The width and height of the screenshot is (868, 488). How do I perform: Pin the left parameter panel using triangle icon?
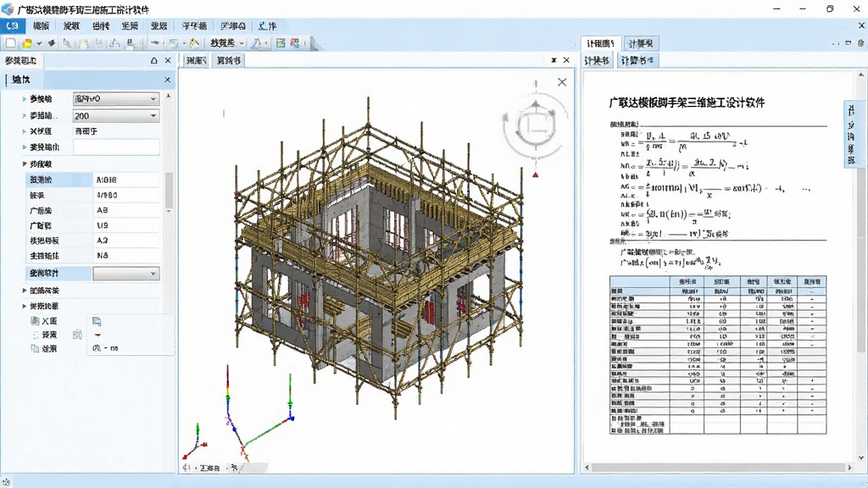(x=154, y=60)
